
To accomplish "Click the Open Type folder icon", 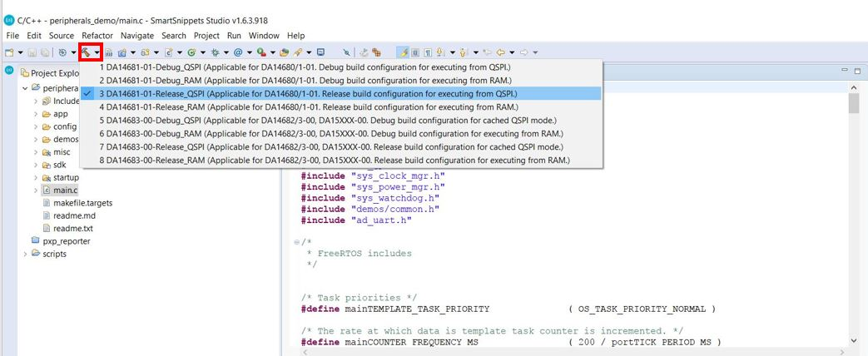I will [284, 52].
